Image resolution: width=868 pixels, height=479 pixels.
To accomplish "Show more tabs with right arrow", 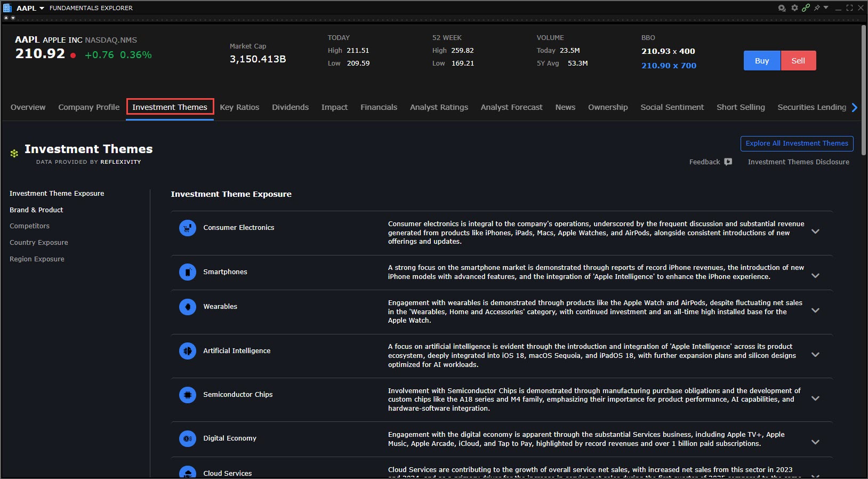I will pyautogui.click(x=855, y=107).
